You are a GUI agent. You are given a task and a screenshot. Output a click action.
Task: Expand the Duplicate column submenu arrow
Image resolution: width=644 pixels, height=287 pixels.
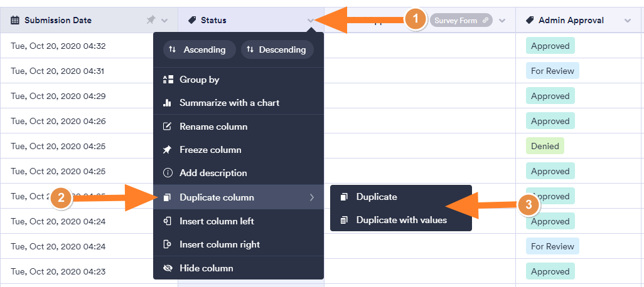[312, 198]
